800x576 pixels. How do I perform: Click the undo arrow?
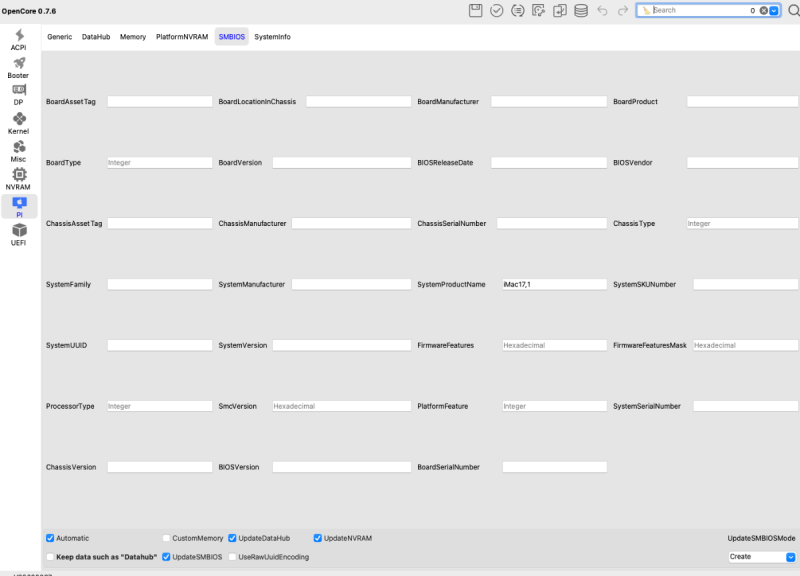pyautogui.click(x=602, y=10)
